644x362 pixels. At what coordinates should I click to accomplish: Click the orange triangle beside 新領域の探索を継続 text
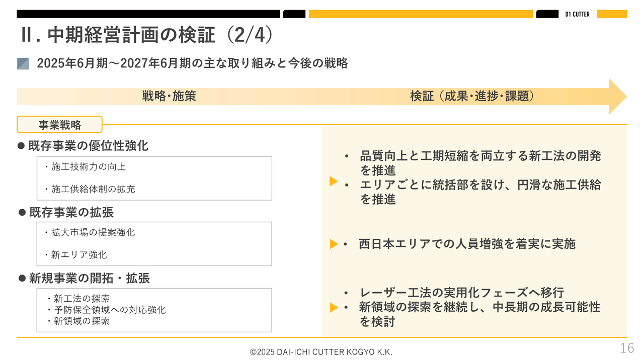[334, 307]
